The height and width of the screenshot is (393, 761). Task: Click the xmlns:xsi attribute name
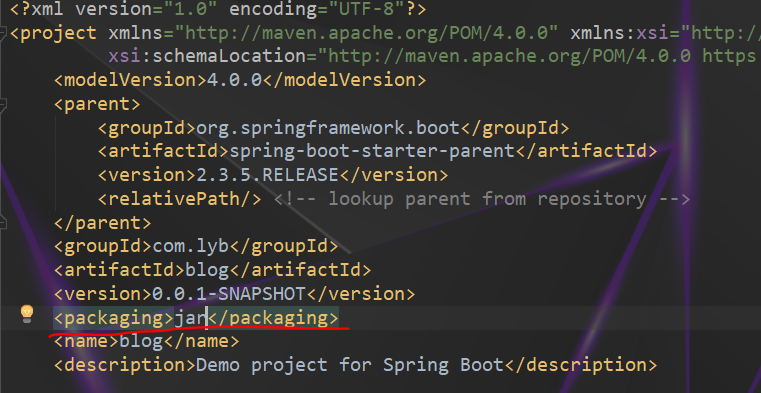click(620, 33)
